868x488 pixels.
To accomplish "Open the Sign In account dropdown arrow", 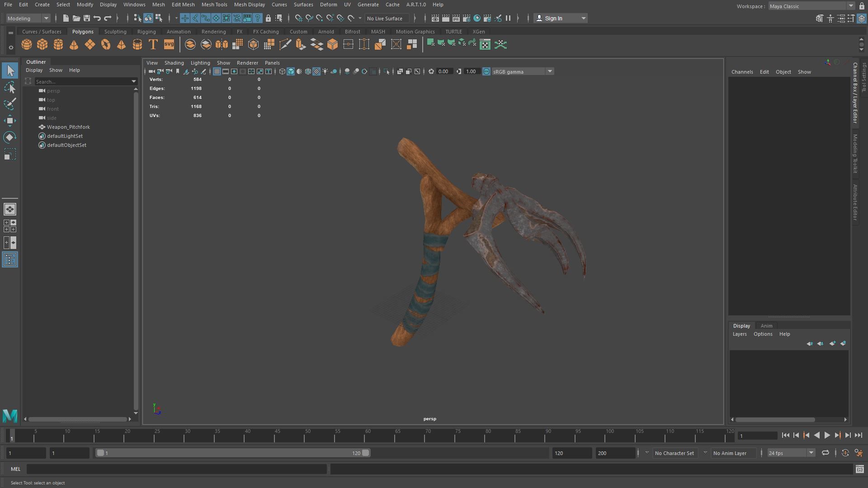I will 584,18.
